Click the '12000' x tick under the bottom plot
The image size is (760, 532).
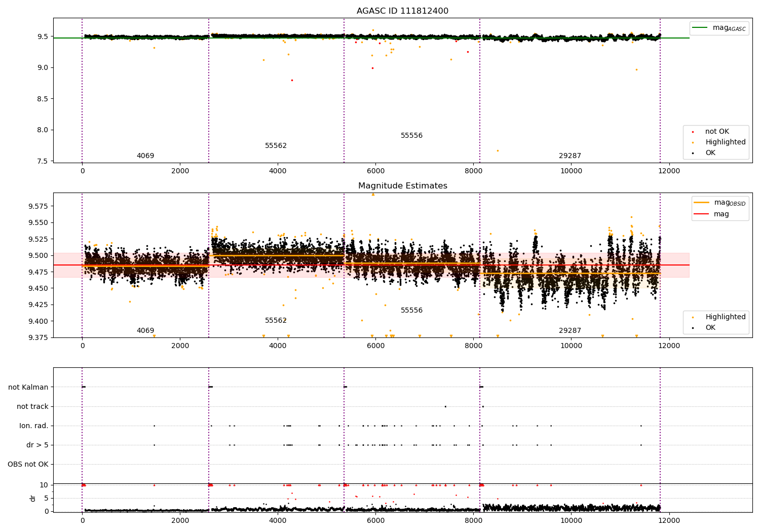[669, 521]
